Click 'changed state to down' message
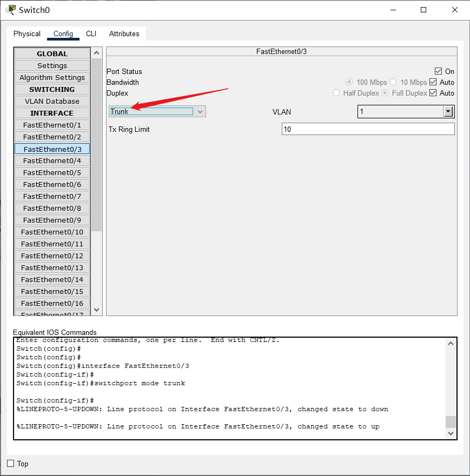Image resolution: width=470 pixels, height=476 pixels. (343, 409)
